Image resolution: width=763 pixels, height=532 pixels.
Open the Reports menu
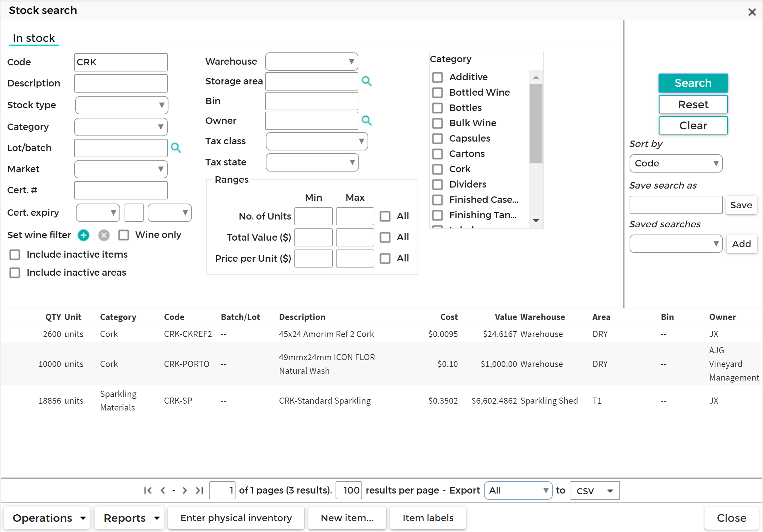pyautogui.click(x=129, y=518)
